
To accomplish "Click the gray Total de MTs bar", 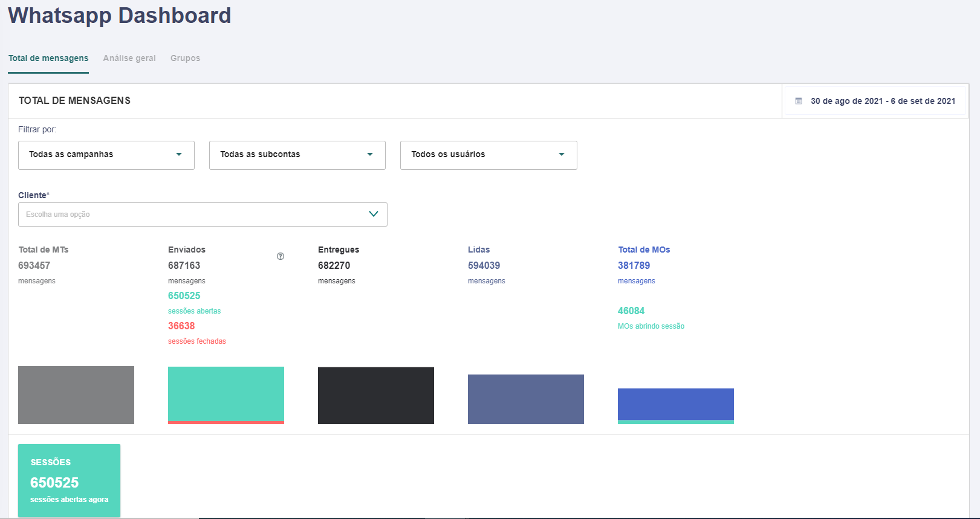I will pyautogui.click(x=76, y=395).
